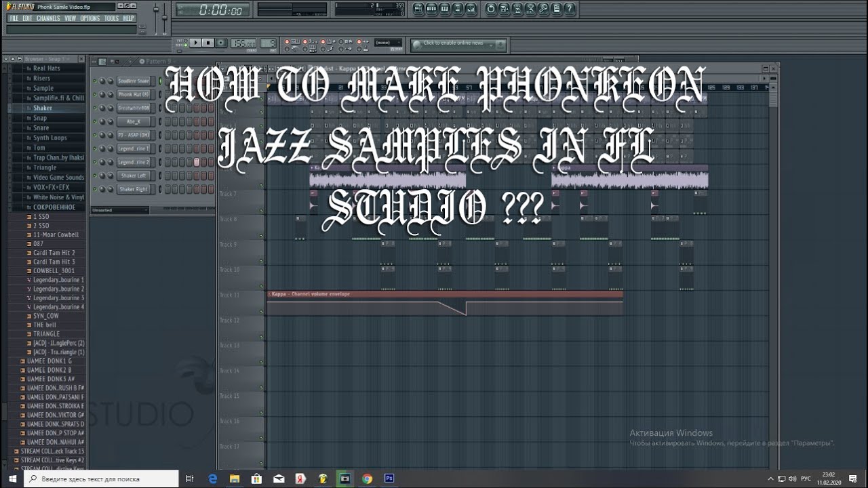Open the Unsorted channel filter dropdown

pyautogui.click(x=119, y=210)
